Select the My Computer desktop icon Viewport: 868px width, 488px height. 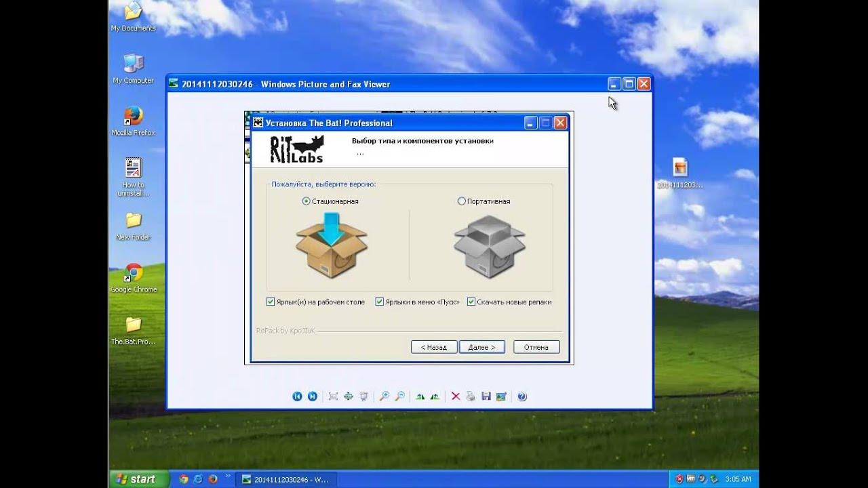134,69
